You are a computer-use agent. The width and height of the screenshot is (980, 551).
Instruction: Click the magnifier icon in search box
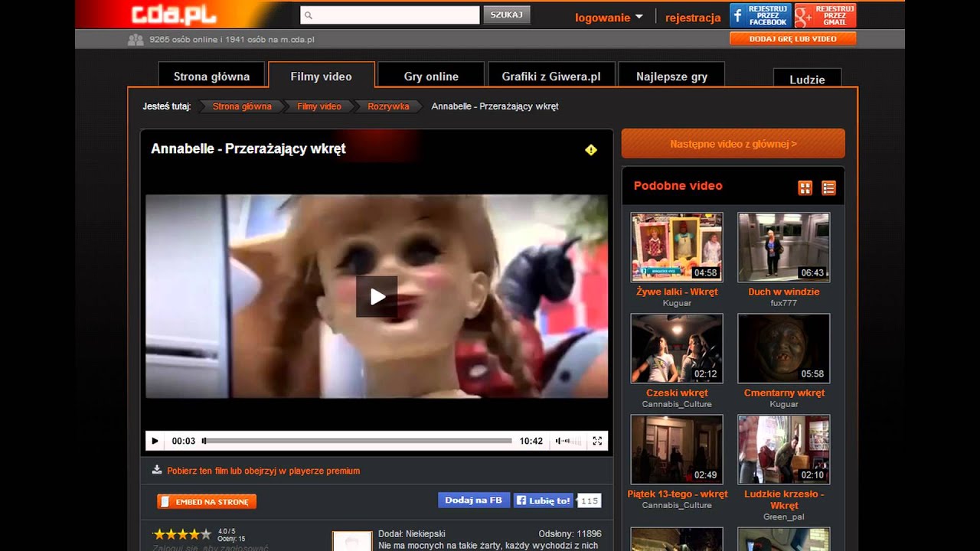click(308, 15)
